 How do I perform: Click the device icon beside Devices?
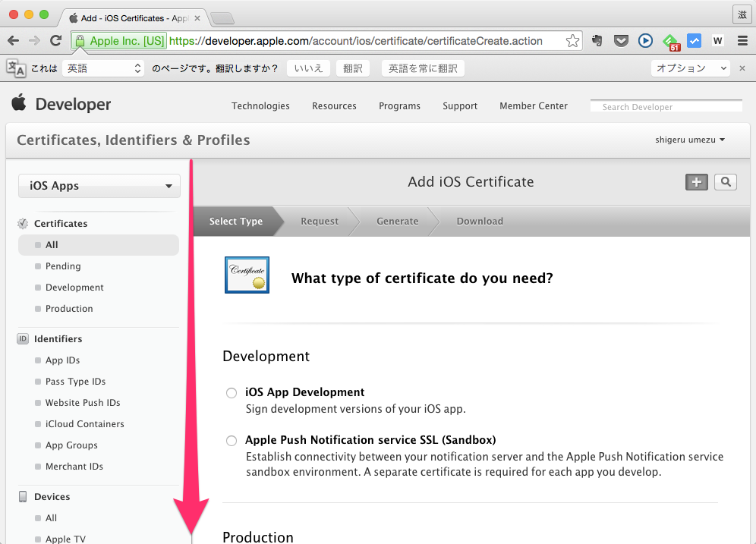click(23, 497)
